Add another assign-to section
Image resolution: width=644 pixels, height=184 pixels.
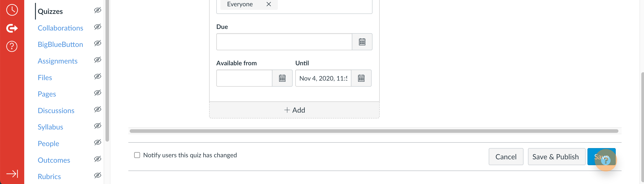(x=294, y=110)
